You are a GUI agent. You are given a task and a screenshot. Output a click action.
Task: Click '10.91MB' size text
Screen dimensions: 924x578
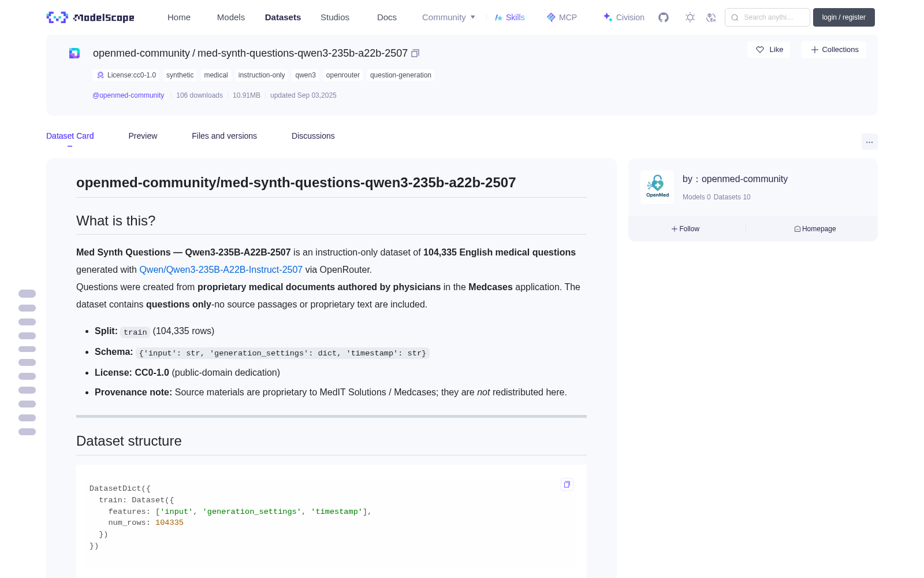coord(247,95)
